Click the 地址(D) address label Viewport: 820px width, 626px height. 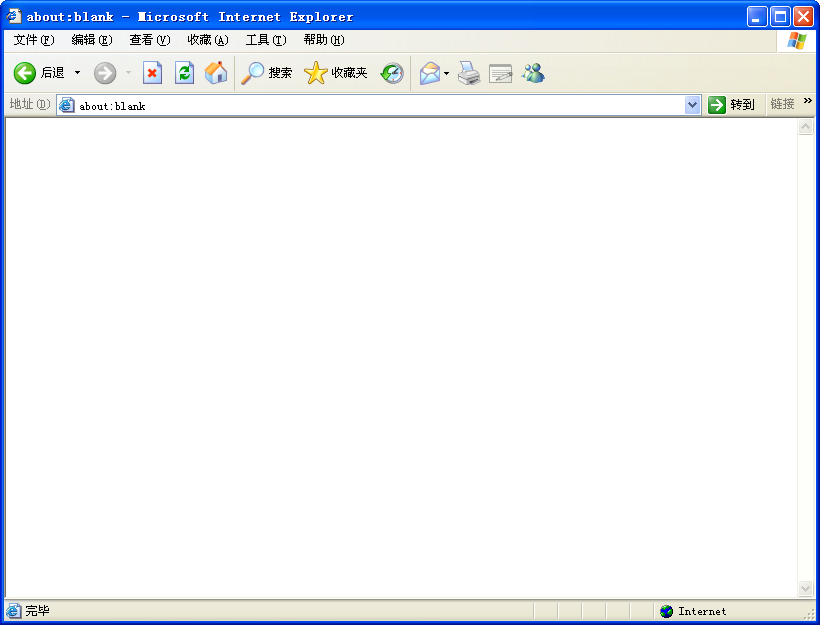point(30,105)
